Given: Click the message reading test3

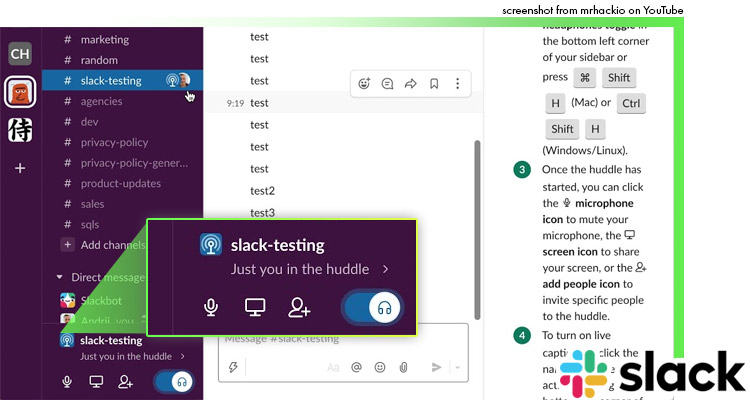Looking at the screenshot, I should (262, 213).
